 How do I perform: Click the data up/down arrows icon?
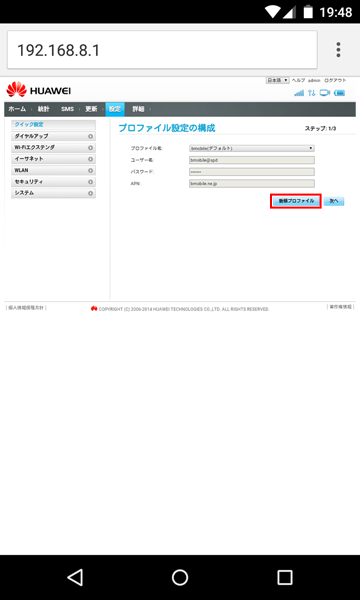point(312,93)
